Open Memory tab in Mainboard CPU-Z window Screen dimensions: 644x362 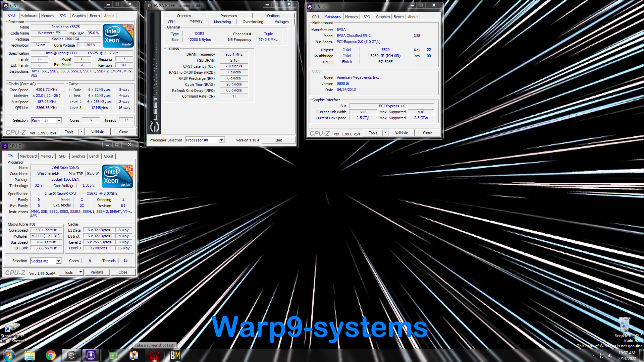pyautogui.click(x=352, y=17)
